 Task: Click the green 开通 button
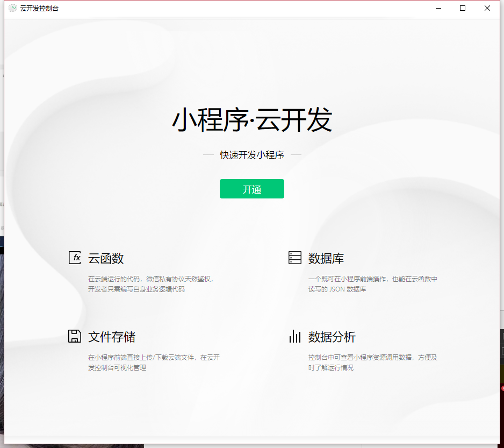coord(251,189)
